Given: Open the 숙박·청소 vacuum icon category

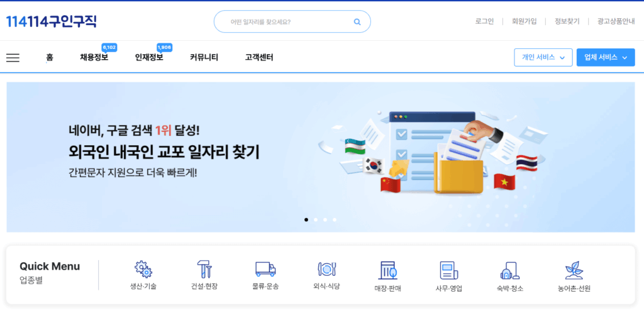Looking at the screenshot, I should (x=509, y=270).
